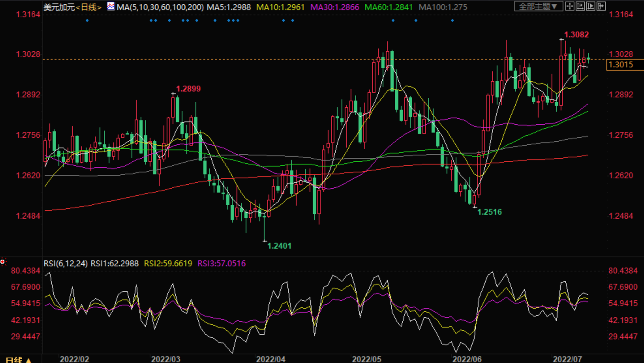Select the magenta MA30:1.2866 legend
The height and width of the screenshot is (363, 644).
tap(334, 7)
